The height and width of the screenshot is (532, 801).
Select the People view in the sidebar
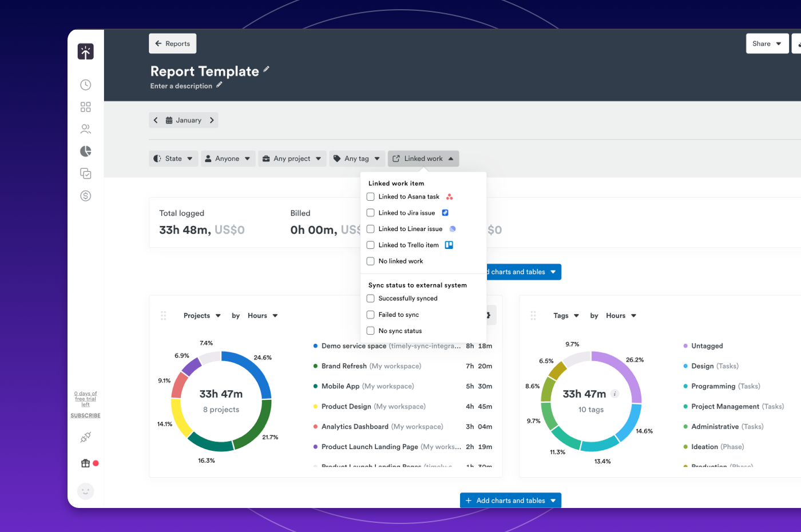coord(85,129)
